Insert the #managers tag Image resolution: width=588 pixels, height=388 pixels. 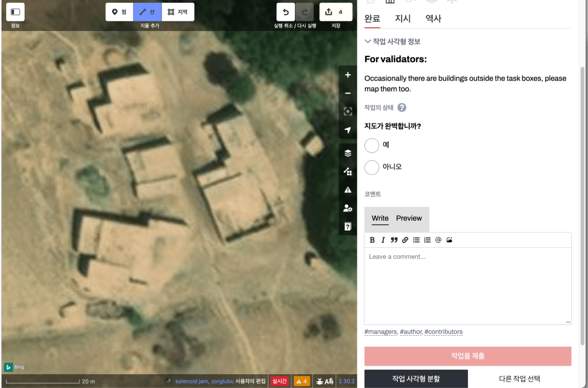[x=380, y=332]
